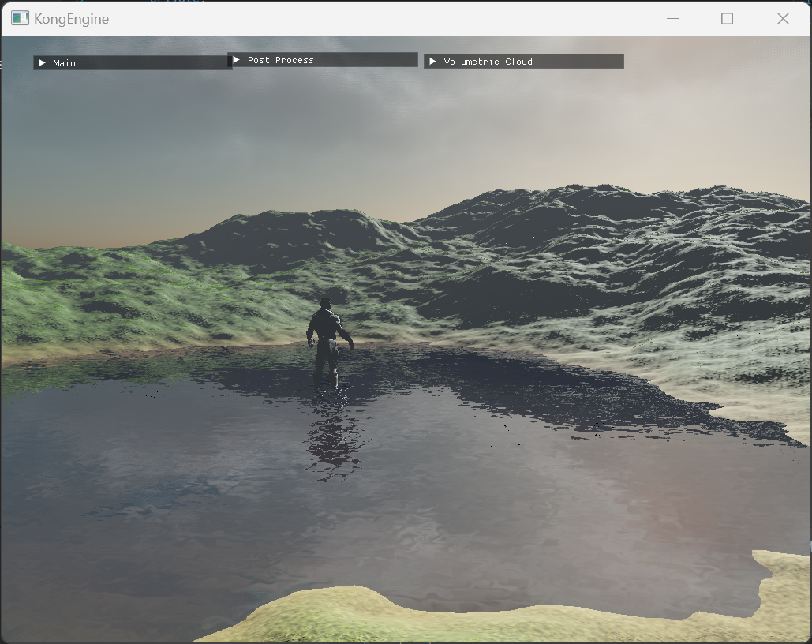Expand the Volumetric Cloud panel arrow
812x644 pixels.
point(433,61)
